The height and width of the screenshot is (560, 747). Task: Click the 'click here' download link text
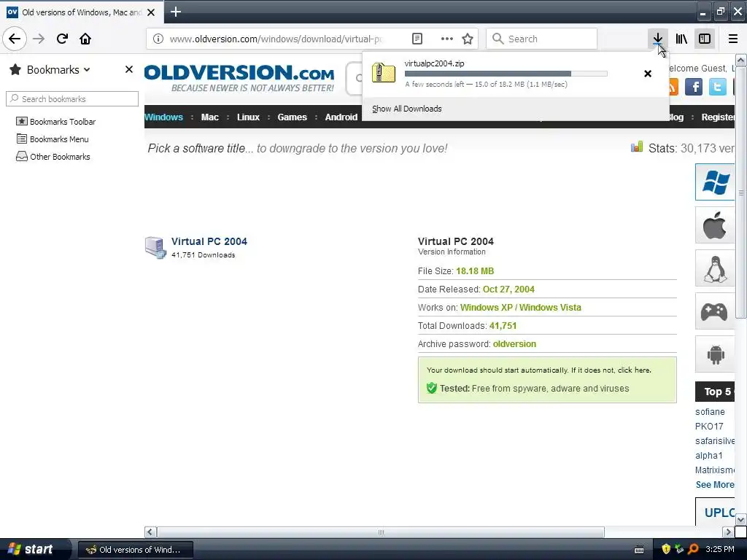634,370
